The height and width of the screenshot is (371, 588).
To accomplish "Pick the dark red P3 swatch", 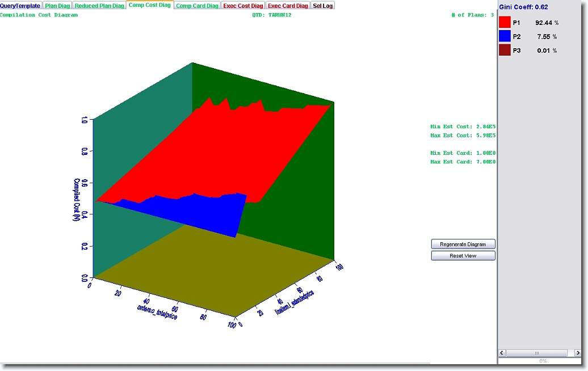I will click(x=505, y=50).
